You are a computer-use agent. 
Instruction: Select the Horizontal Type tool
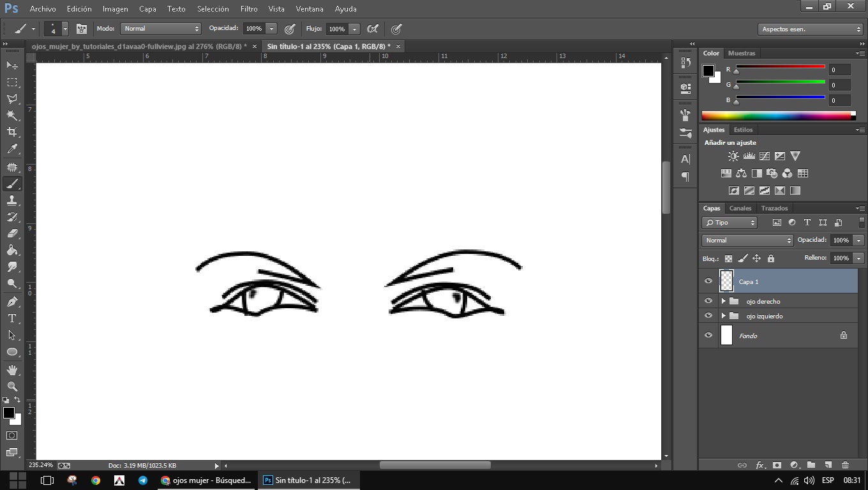12,318
